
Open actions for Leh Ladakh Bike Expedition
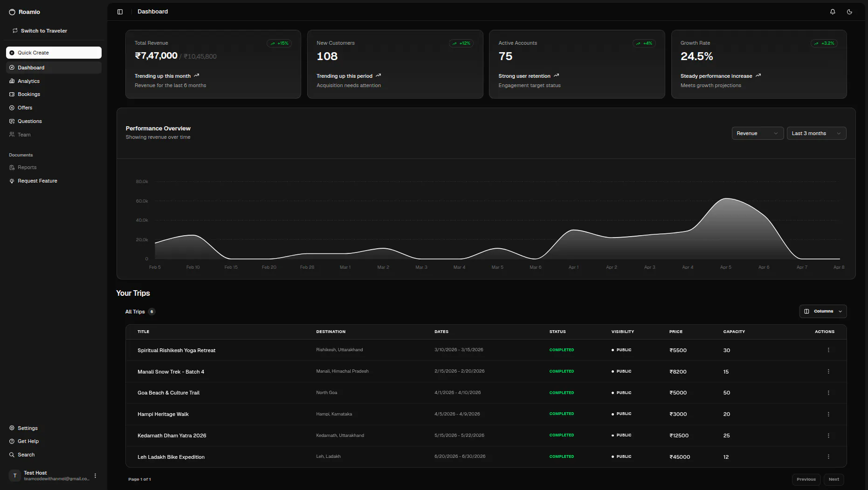click(828, 456)
